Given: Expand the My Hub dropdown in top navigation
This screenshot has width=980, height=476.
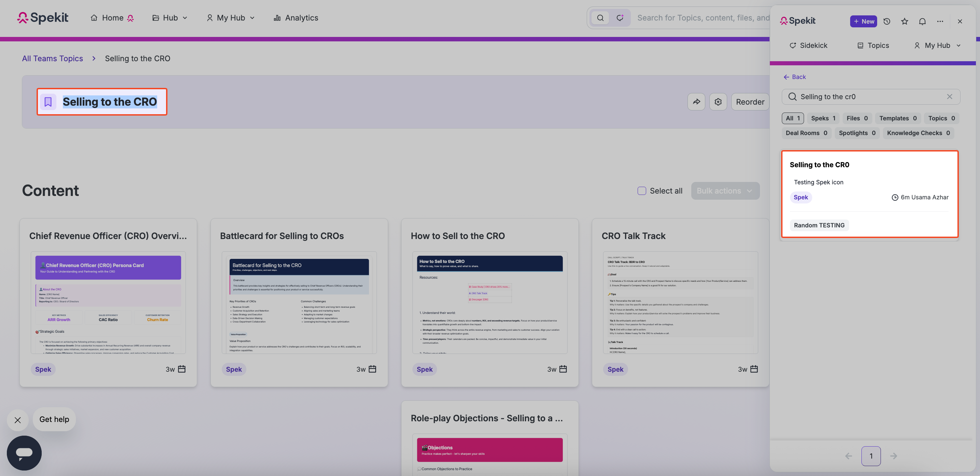Looking at the screenshot, I should click(x=231, y=18).
